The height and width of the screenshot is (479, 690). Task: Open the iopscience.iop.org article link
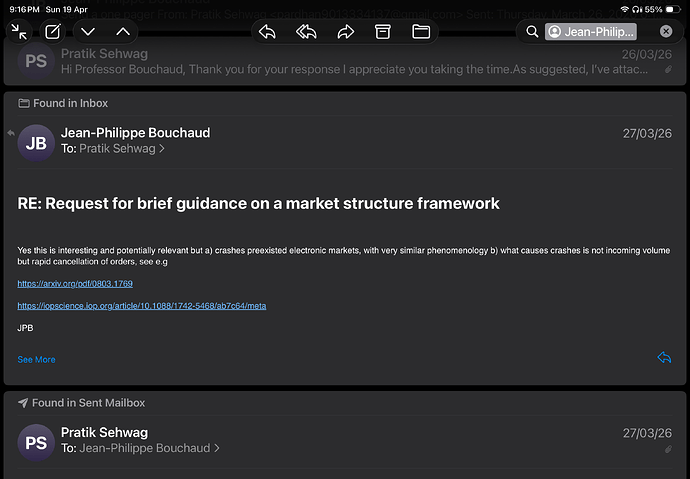(141, 306)
